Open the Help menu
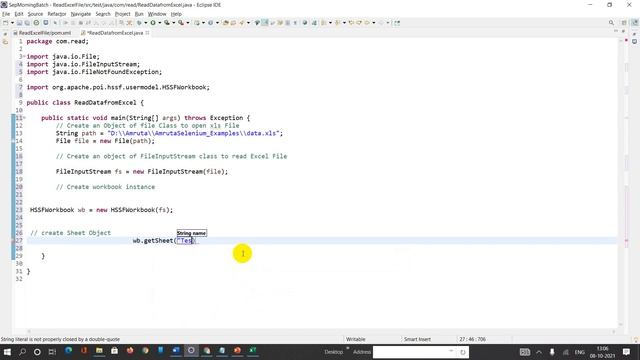 coord(176,14)
